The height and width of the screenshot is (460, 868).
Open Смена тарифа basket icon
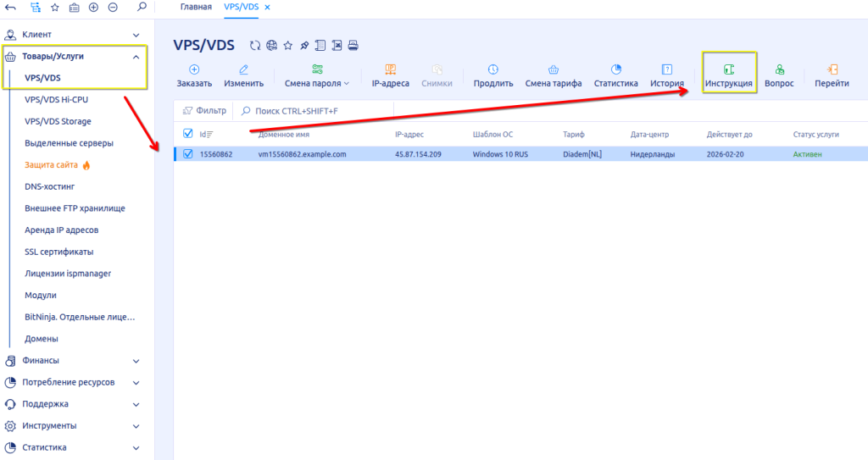(x=553, y=69)
